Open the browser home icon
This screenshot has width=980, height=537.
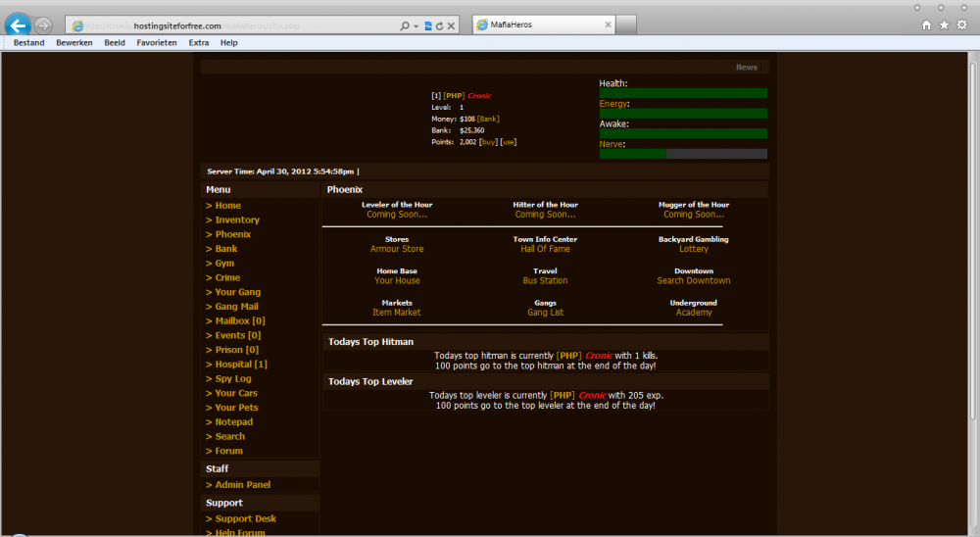(x=926, y=25)
